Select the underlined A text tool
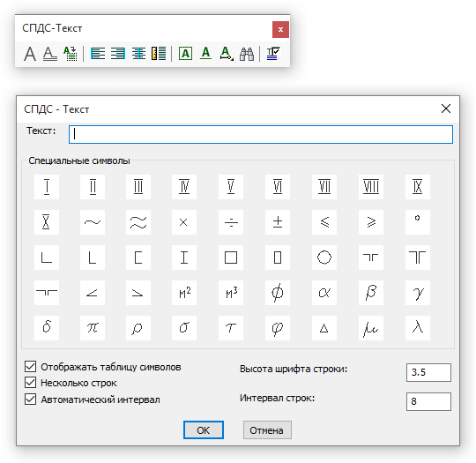 click(x=50, y=54)
